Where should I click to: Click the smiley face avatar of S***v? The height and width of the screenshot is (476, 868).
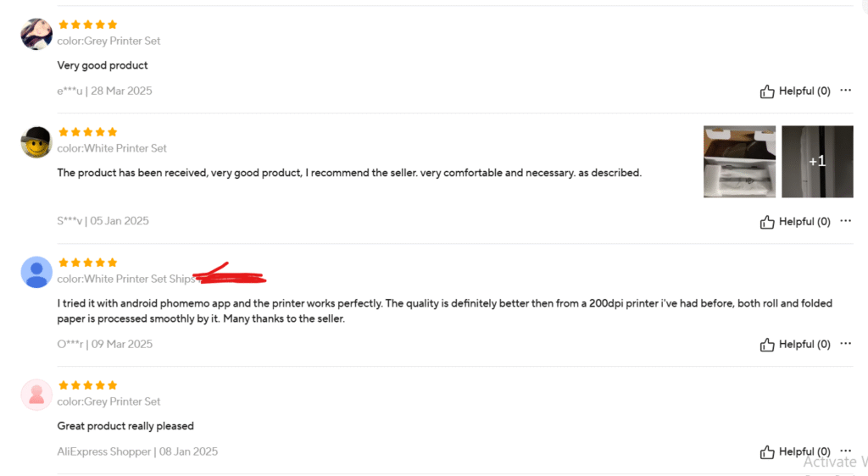tap(36, 141)
